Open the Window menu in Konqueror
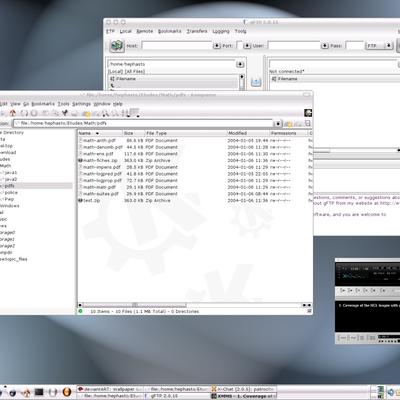400x400 pixels. 102,104
